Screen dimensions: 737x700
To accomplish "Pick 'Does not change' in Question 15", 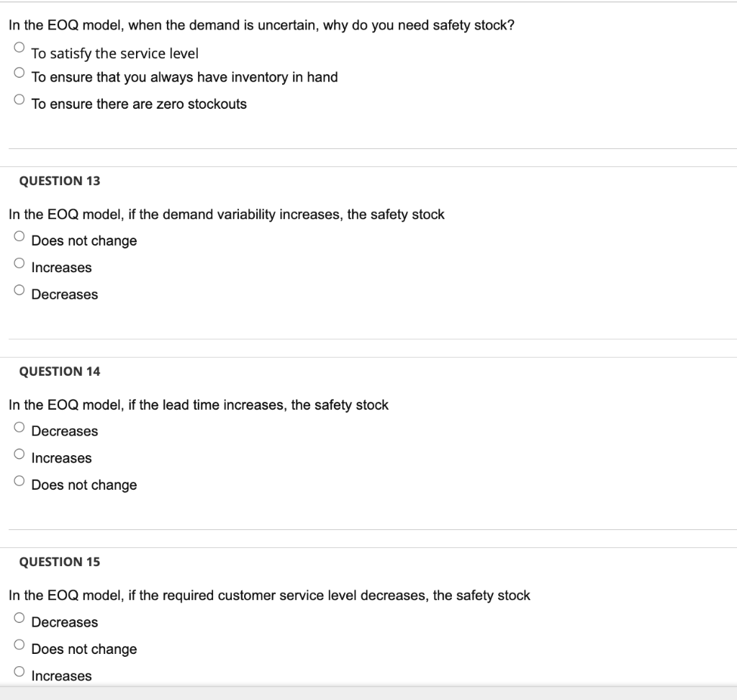I will [x=19, y=645].
